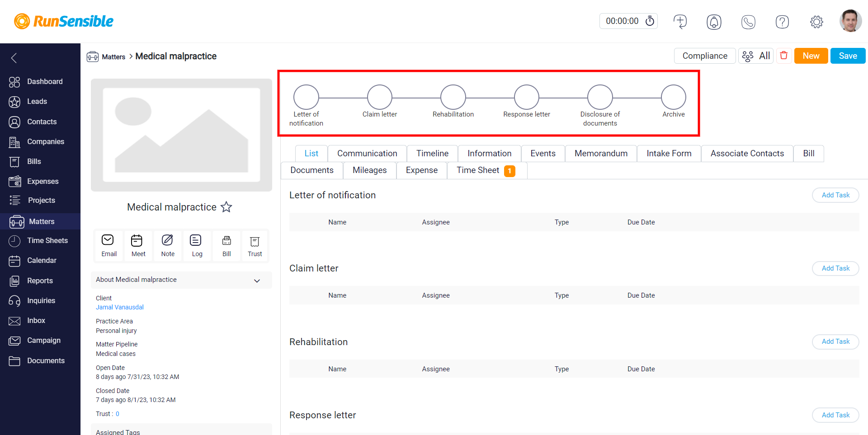
Task: Open the Bill tab
Action: pos(809,154)
